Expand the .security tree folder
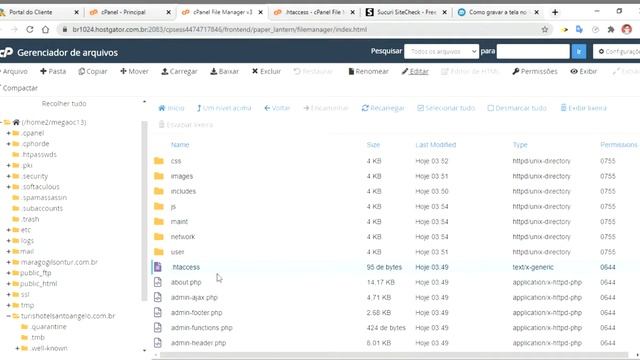Image resolution: width=640 pixels, height=360 pixels. click(8, 176)
